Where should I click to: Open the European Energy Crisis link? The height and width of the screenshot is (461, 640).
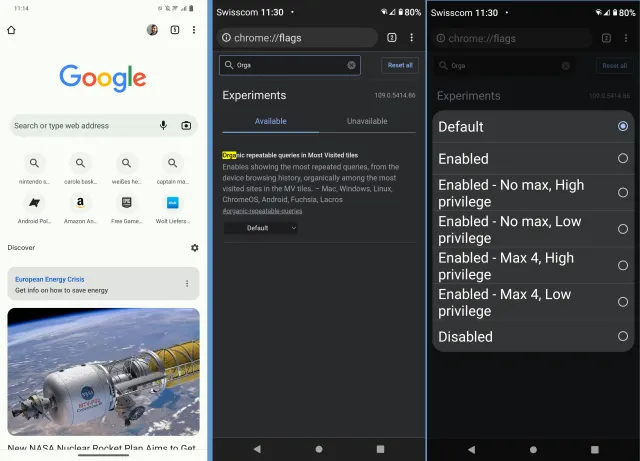point(50,279)
